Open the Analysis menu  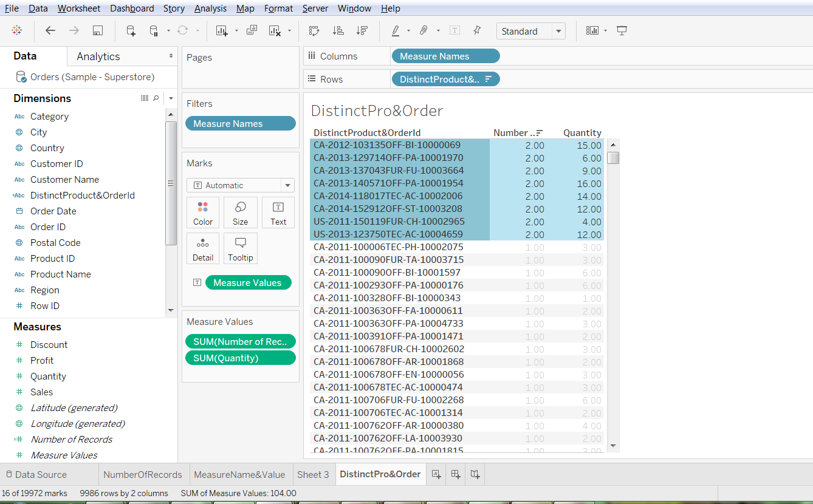[210, 9]
